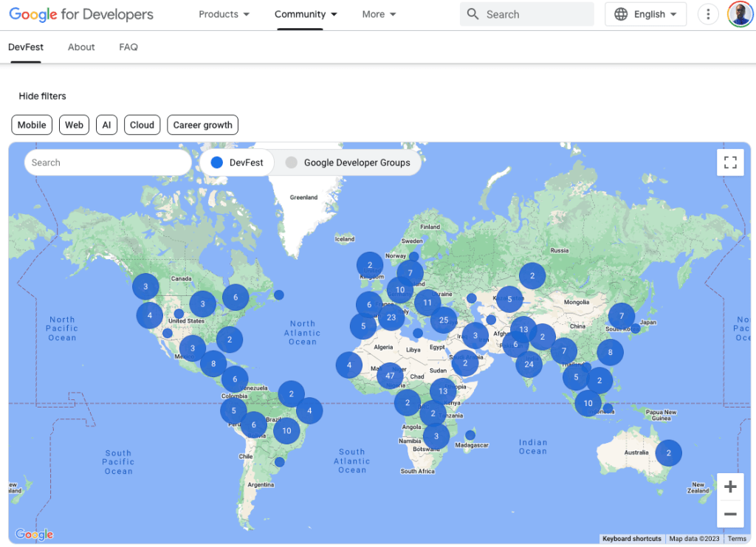Open the user profile avatar
This screenshot has height=547, width=756.
740,14
